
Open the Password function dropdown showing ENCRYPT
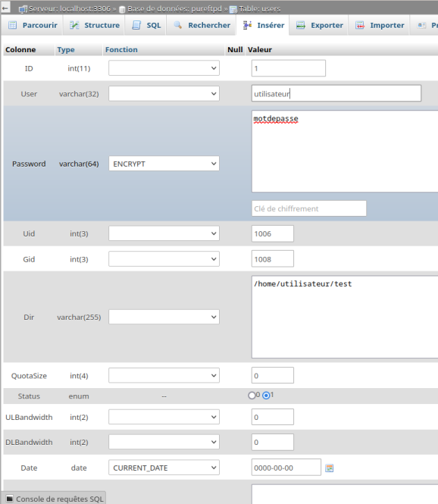(164, 164)
